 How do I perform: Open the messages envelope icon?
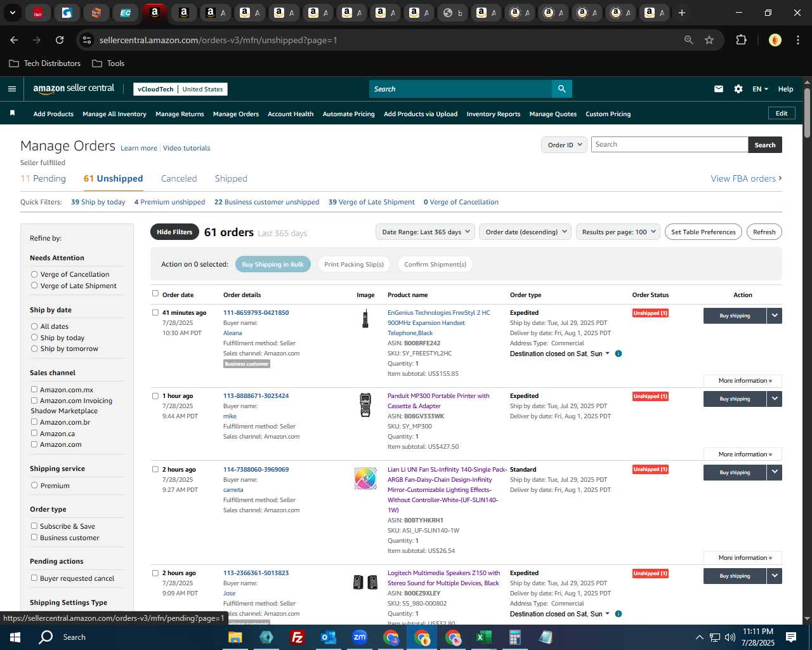(x=718, y=89)
